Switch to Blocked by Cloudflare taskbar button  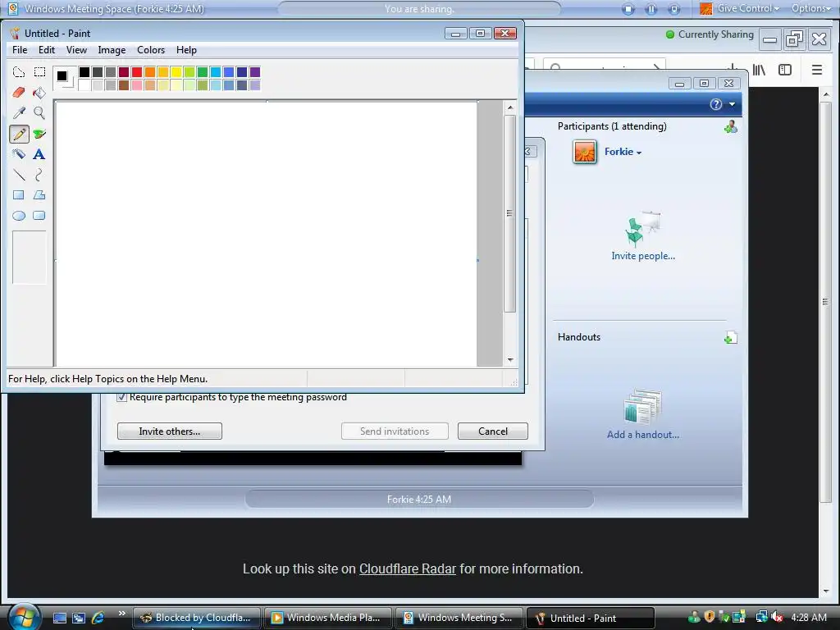197,618
